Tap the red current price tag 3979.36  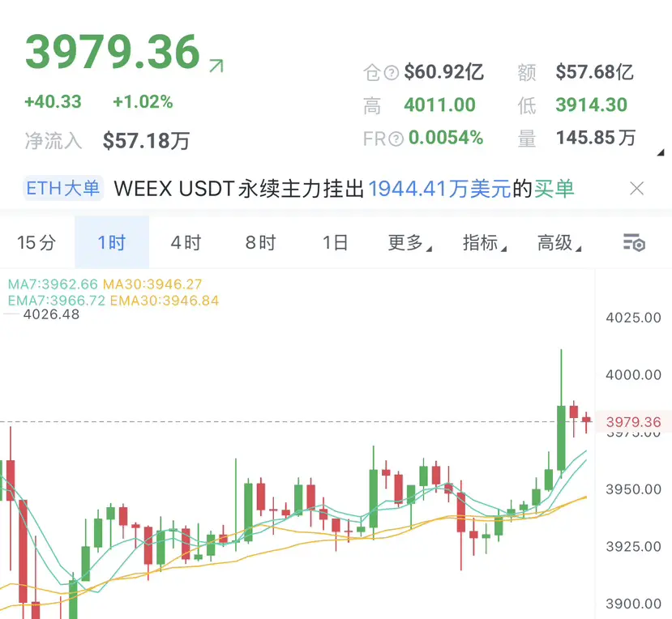(633, 422)
